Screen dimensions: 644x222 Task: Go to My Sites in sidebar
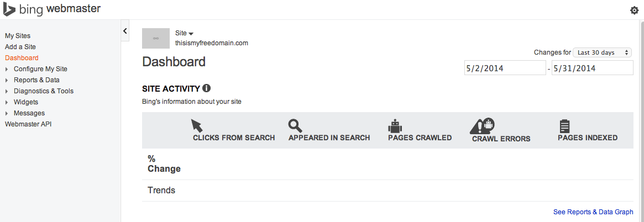point(18,36)
